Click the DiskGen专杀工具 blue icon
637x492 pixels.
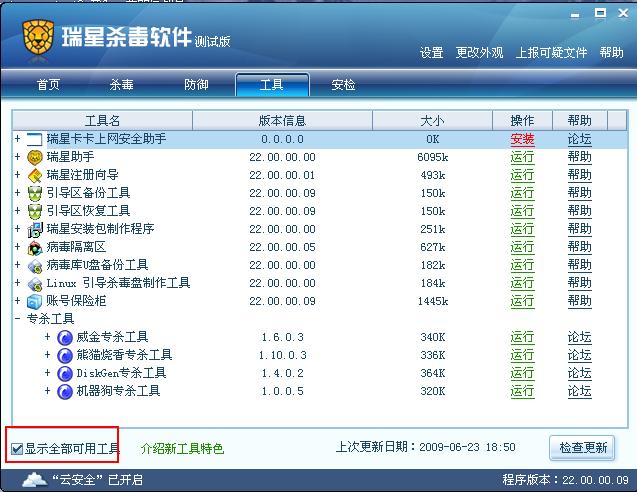pyautogui.click(x=65, y=373)
